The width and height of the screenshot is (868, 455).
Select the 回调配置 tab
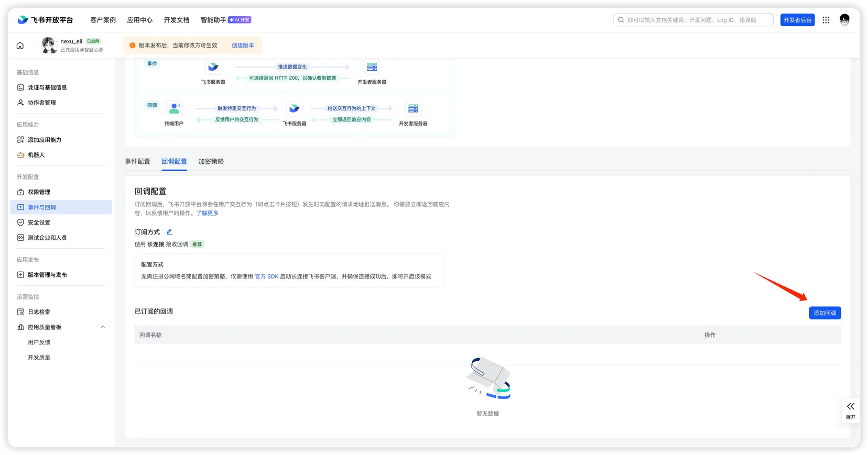174,161
